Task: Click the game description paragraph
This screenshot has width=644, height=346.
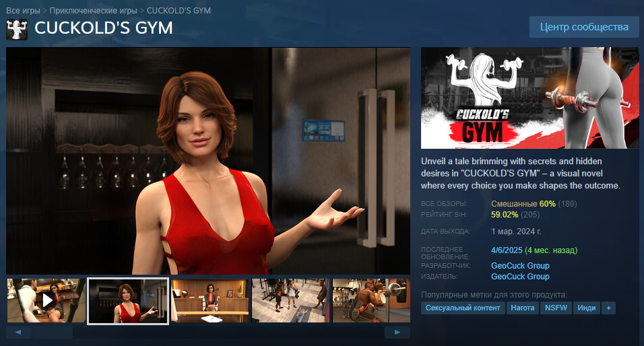Action: (x=520, y=174)
